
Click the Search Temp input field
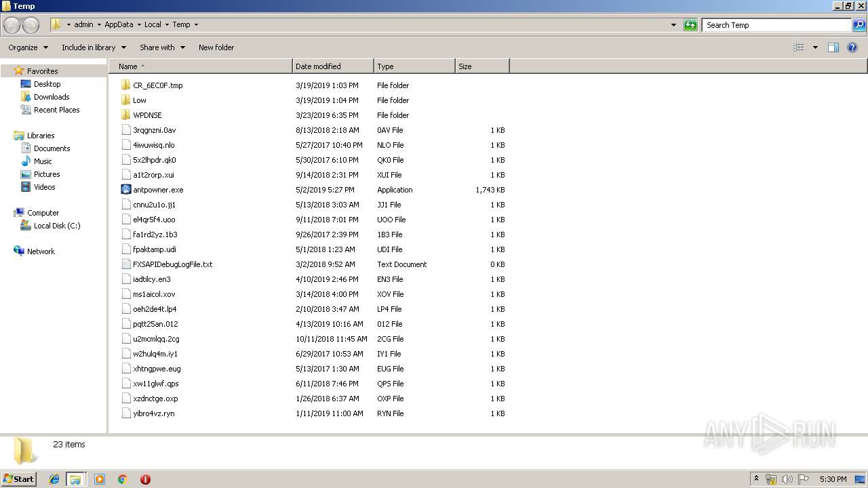click(776, 25)
